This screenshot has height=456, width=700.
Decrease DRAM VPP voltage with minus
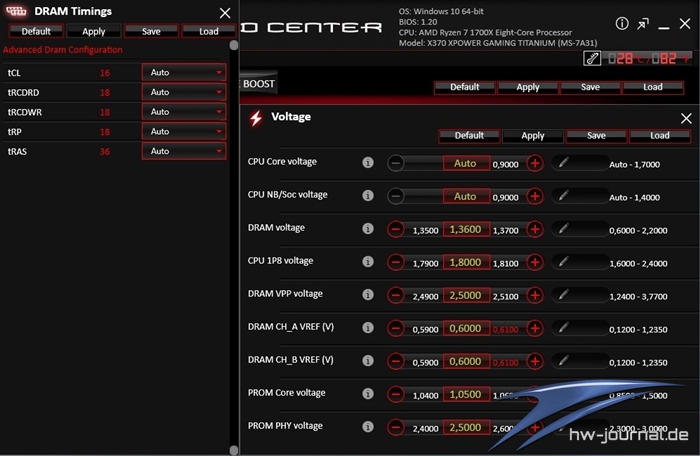(396, 296)
